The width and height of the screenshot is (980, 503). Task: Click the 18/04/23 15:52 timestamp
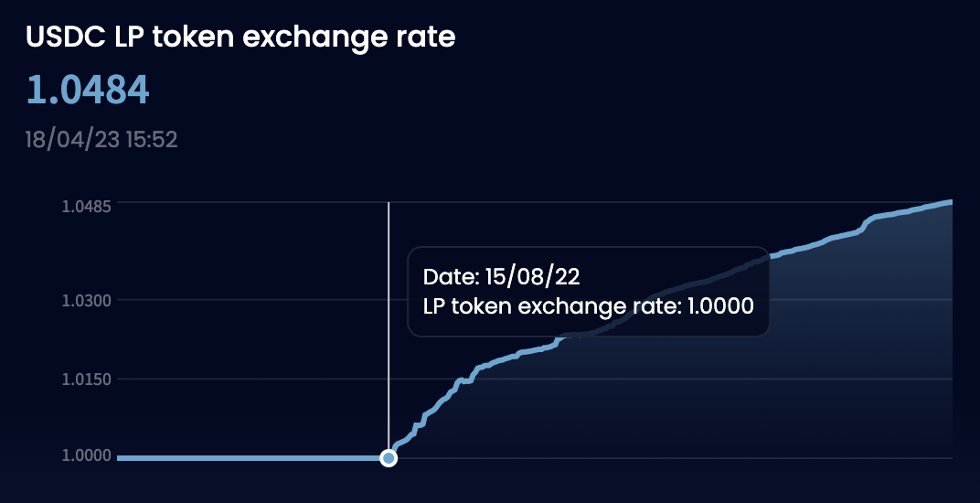pyautogui.click(x=101, y=140)
